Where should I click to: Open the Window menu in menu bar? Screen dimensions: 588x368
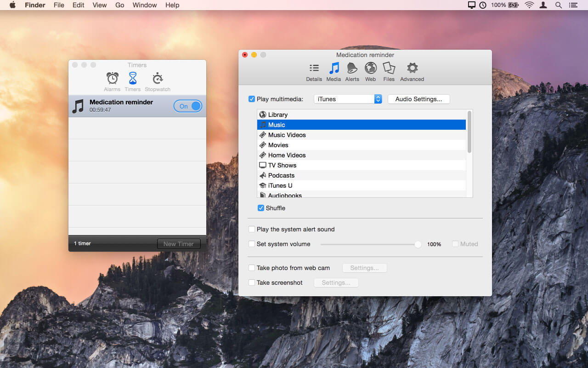point(145,5)
